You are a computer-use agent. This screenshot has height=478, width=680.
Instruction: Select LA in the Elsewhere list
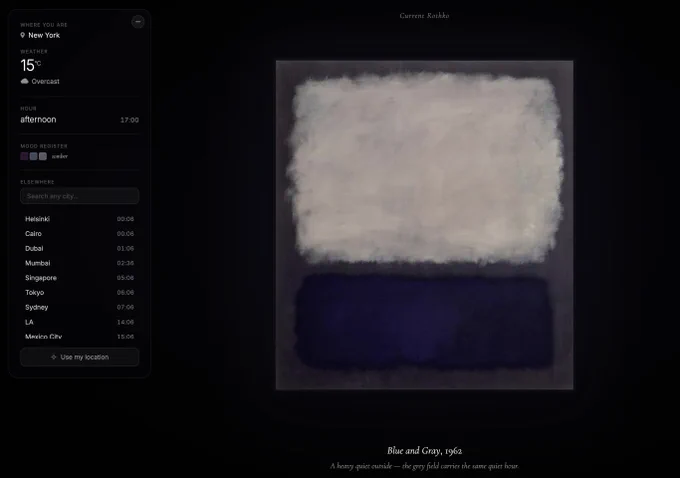(x=79, y=322)
